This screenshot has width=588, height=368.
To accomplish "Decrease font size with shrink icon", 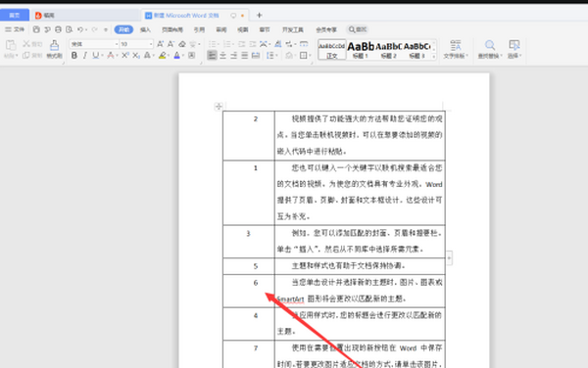I will (x=171, y=44).
